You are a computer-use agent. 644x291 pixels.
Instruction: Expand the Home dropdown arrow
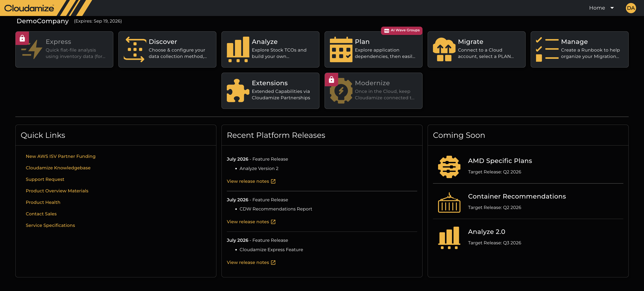pyautogui.click(x=612, y=8)
